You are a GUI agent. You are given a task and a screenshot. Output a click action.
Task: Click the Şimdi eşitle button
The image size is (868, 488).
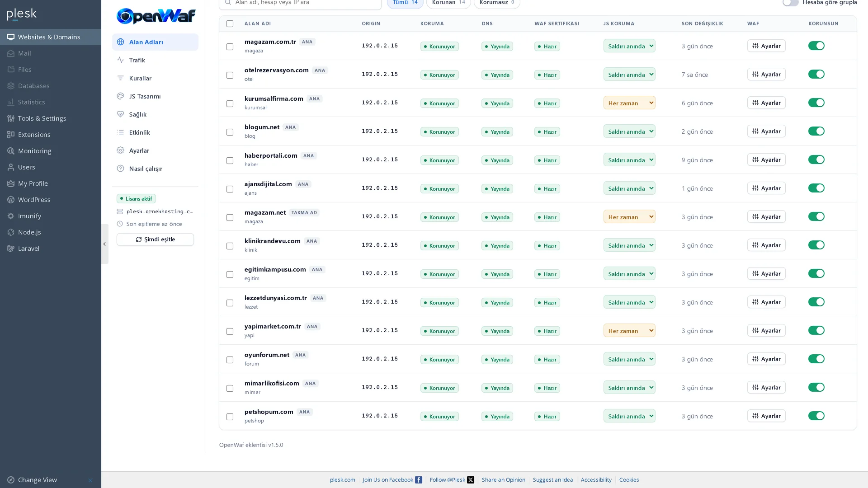[155, 239]
